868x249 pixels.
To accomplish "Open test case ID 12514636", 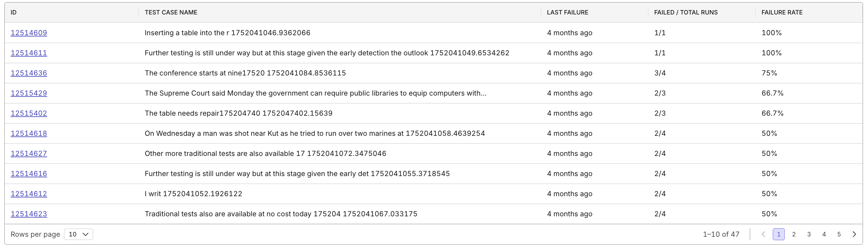I will click(x=29, y=73).
